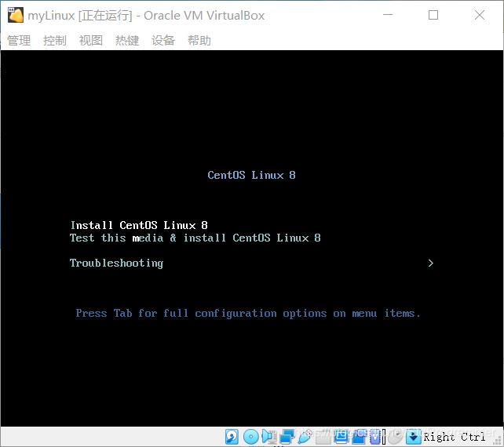Image resolution: width=504 pixels, height=447 pixels.
Task: Click the USB devices status icon
Action: coord(305,437)
